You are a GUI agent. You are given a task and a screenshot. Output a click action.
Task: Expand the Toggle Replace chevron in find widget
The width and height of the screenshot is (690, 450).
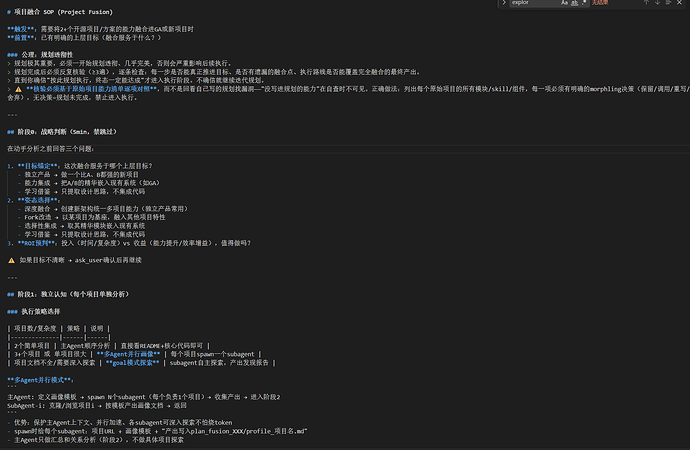point(504,3)
